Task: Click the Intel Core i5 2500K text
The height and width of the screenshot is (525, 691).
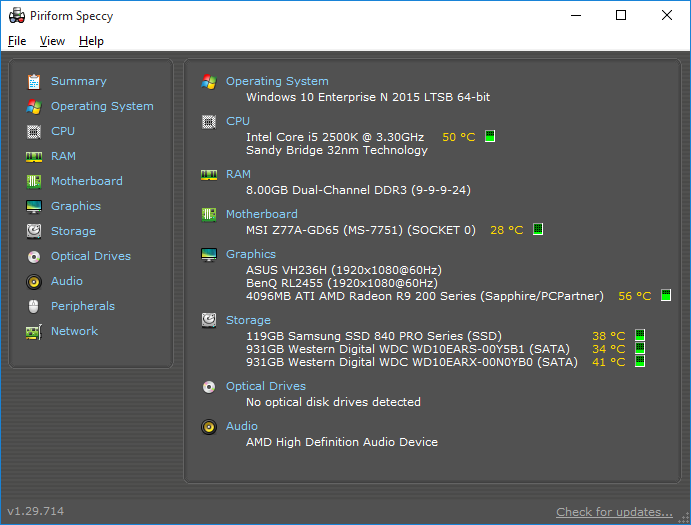Action: click(x=335, y=137)
